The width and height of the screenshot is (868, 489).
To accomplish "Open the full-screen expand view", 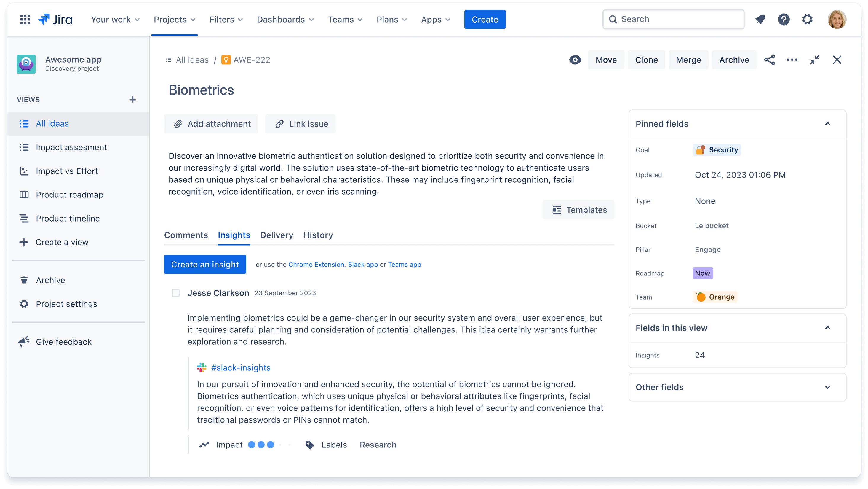I will pos(814,60).
